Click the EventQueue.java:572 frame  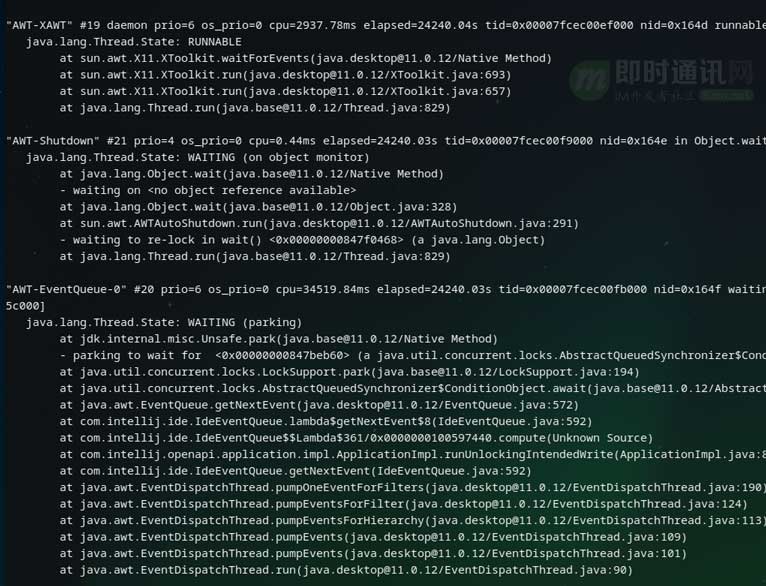pyautogui.click(x=319, y=405)
